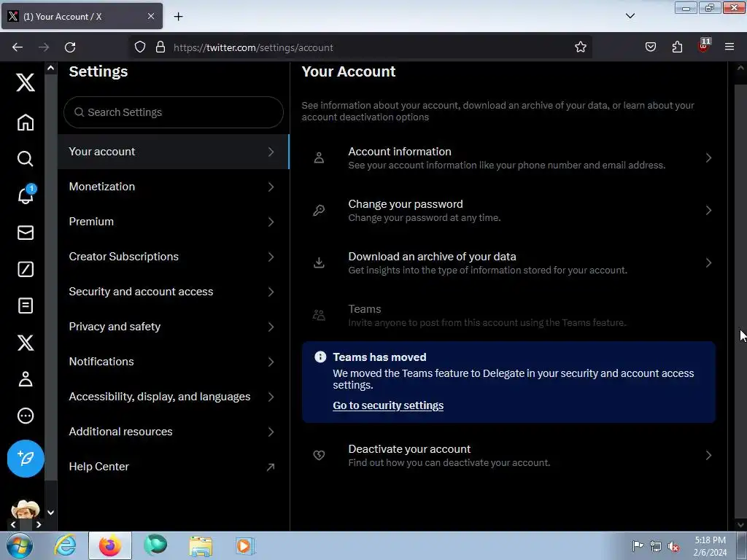Open the Firefox hamburger menu
747x560 pixels.
click(x=729, y=47)
